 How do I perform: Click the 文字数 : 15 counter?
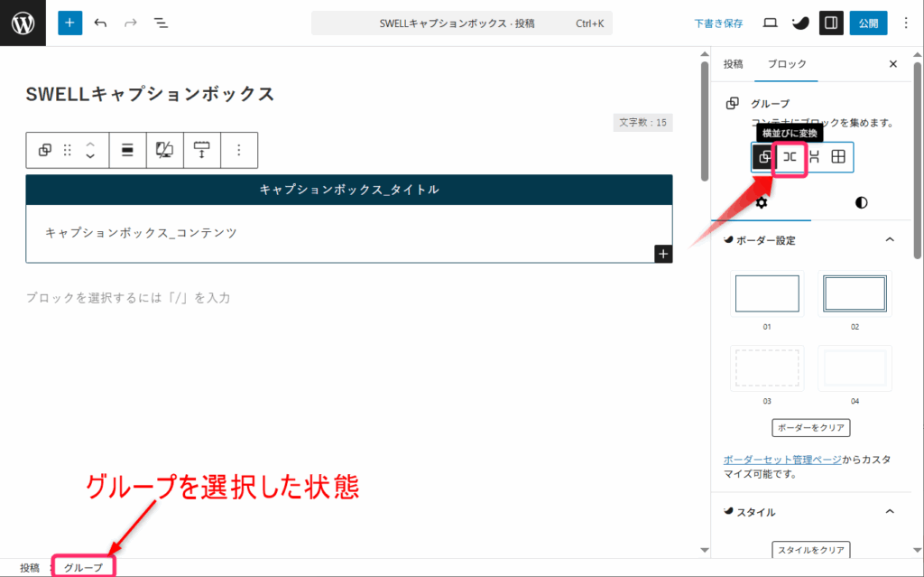pos(642,123)
